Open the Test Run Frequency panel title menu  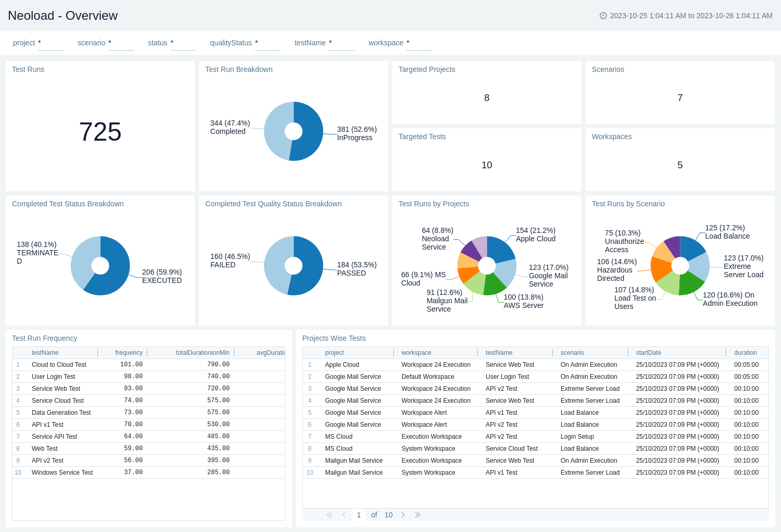coord(44,338)
